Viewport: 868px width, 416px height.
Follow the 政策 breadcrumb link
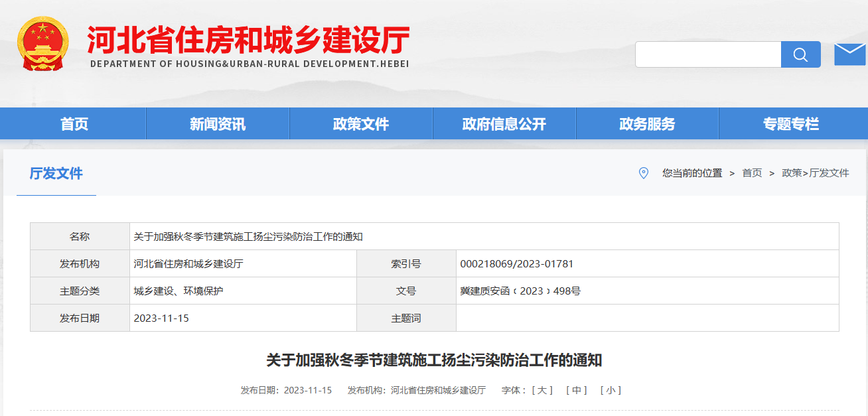pos(792,173)
